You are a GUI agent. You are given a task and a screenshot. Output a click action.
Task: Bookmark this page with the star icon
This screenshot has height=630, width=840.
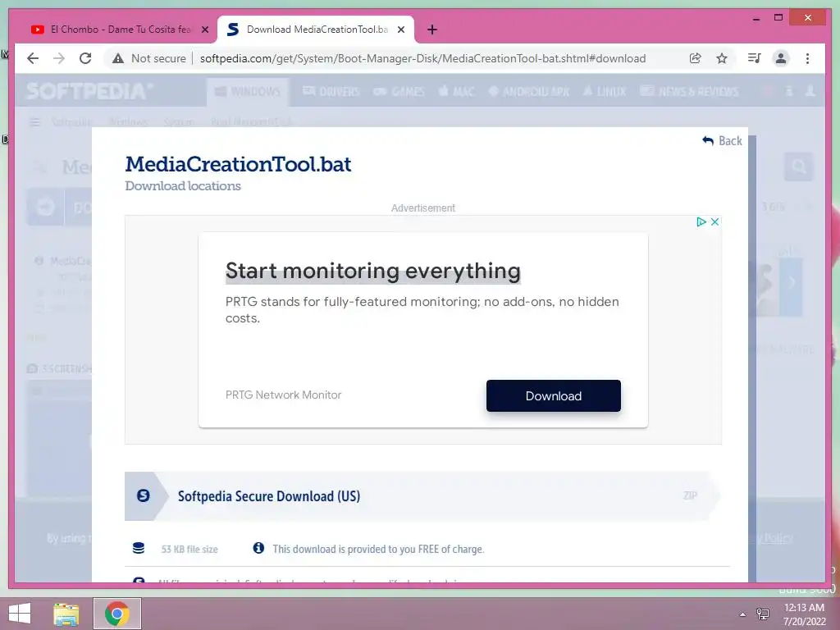point(722,58)
